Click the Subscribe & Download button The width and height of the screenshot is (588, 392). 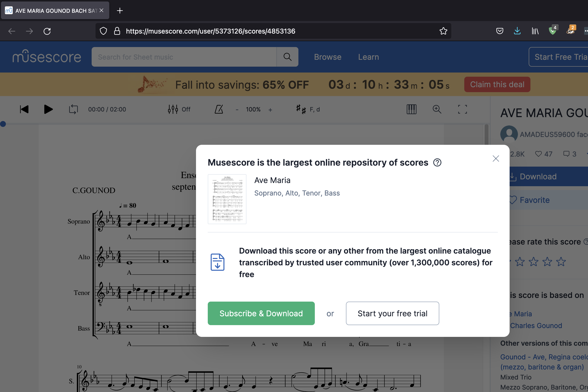coord(261,313)
